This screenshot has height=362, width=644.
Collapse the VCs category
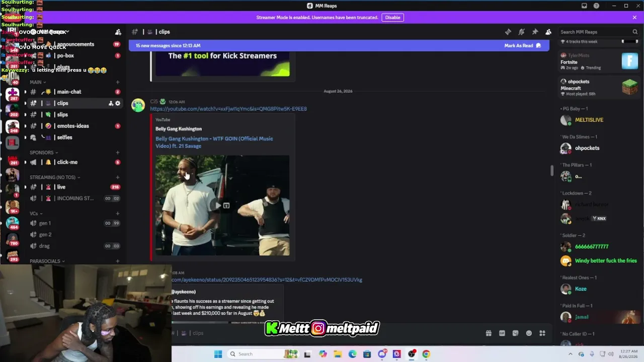(36, 213)
